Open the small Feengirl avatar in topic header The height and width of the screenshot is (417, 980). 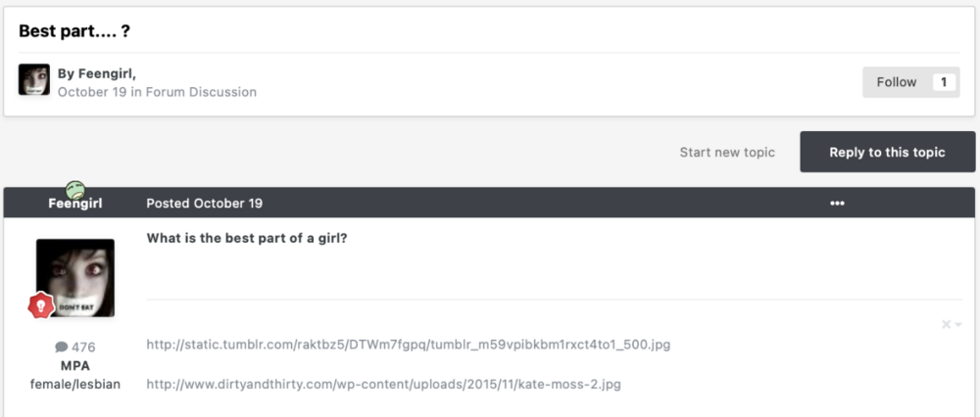tap(33, 79)
